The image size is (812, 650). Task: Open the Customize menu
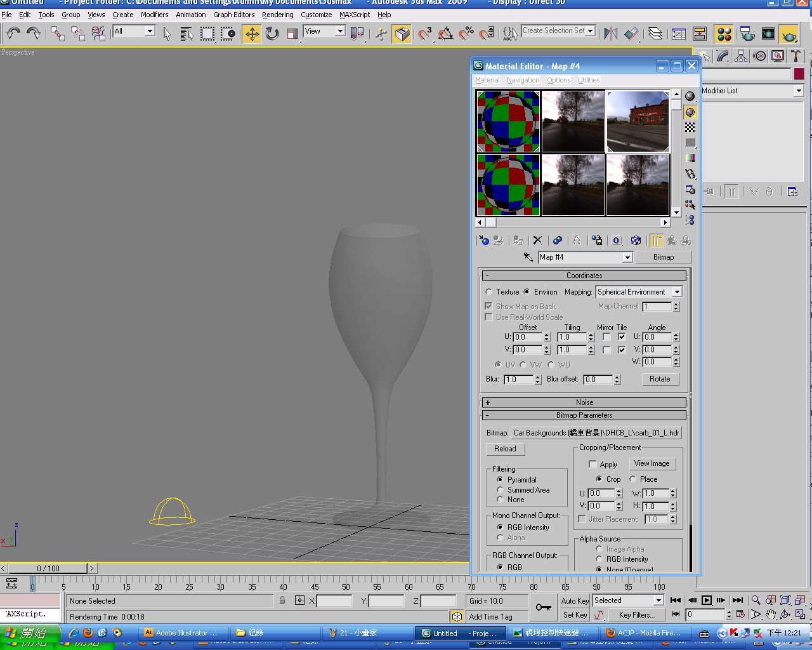316,15
